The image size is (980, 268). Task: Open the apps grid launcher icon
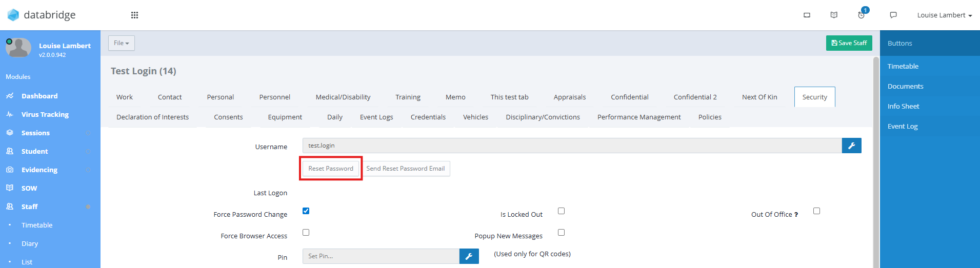point(134,15)
